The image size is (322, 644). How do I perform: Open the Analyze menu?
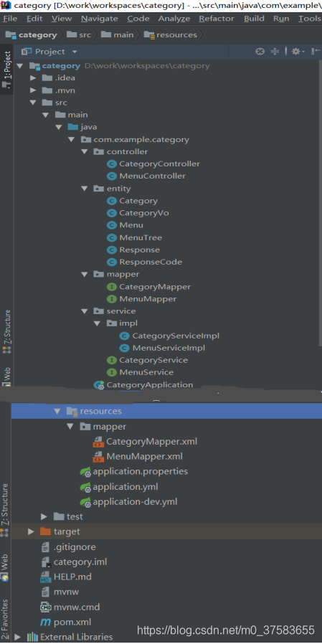tap(174, 19)
